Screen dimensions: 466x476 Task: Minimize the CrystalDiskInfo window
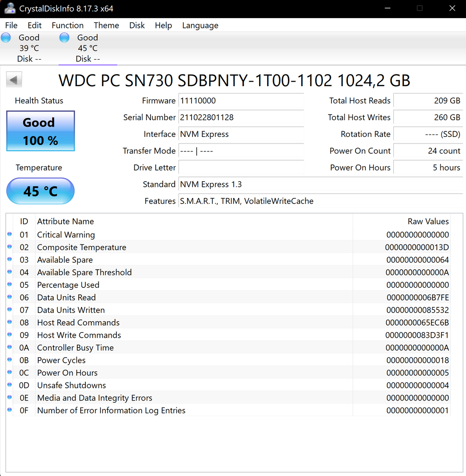click(x=387, y=8)
